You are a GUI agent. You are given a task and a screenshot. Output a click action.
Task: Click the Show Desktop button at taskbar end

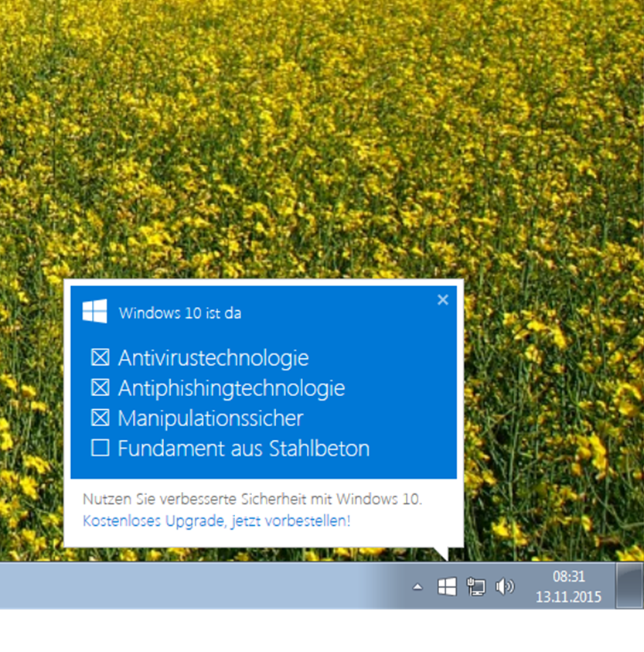click(x=629, y=585)
